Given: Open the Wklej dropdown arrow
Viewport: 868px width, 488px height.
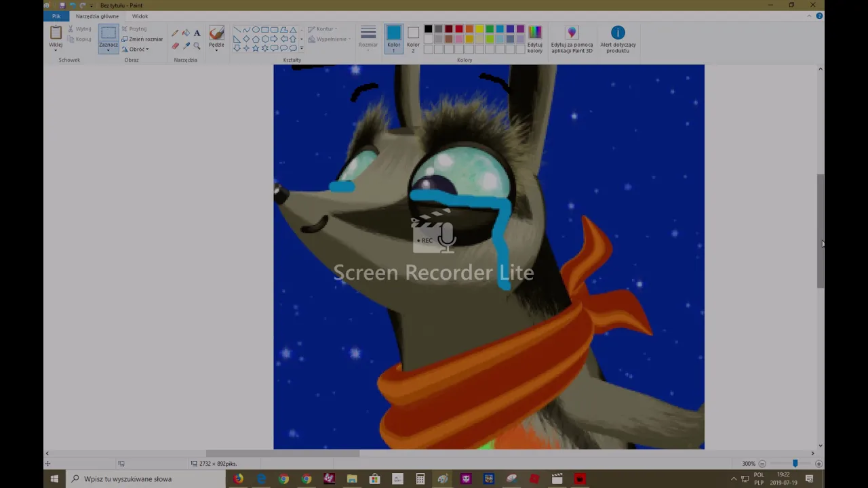Looking at the screenshot, I should coord(56,49).
